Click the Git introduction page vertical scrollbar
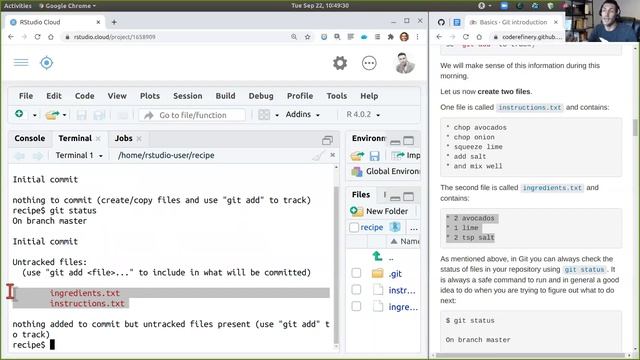 tap(635, 127)
